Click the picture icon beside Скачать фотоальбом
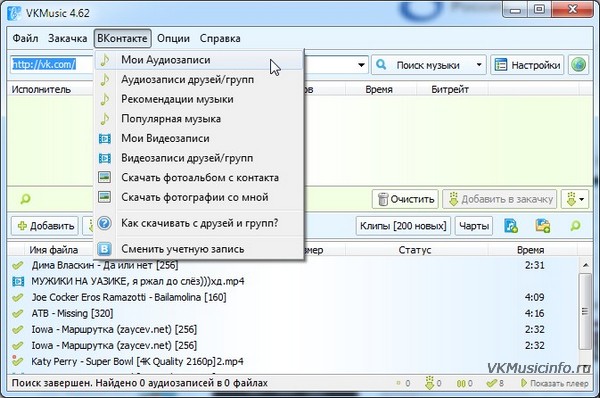Screen dimensions: 600x398 104,178
